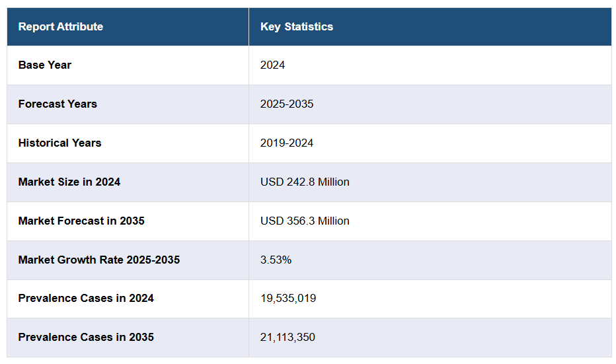This screenshot has width=616, height=364.
Task: Click the 2025-2035 forecast years value
Action: [287, 104]
